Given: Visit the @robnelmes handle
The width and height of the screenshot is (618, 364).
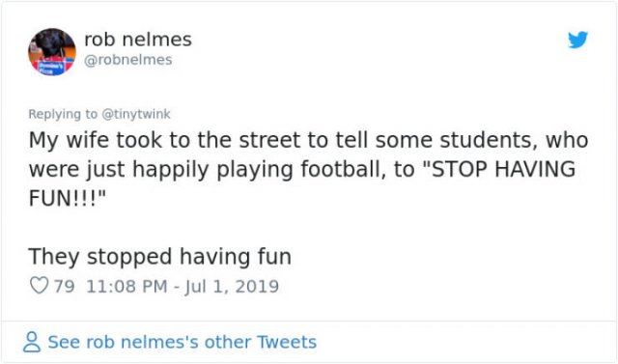Looking at the screenshot, I should click(128, 60).
